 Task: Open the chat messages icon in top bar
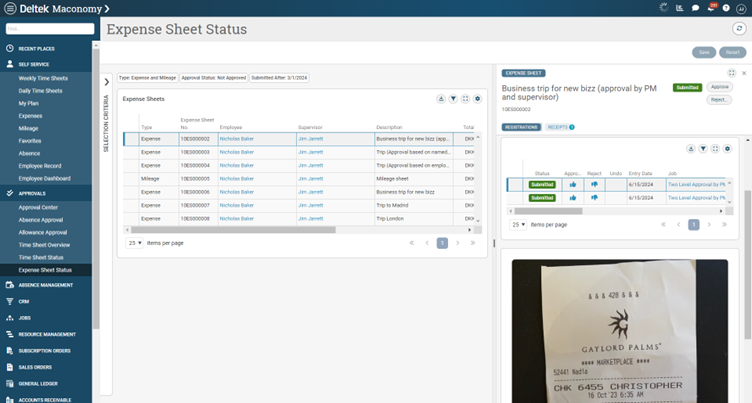pos(695,8)
